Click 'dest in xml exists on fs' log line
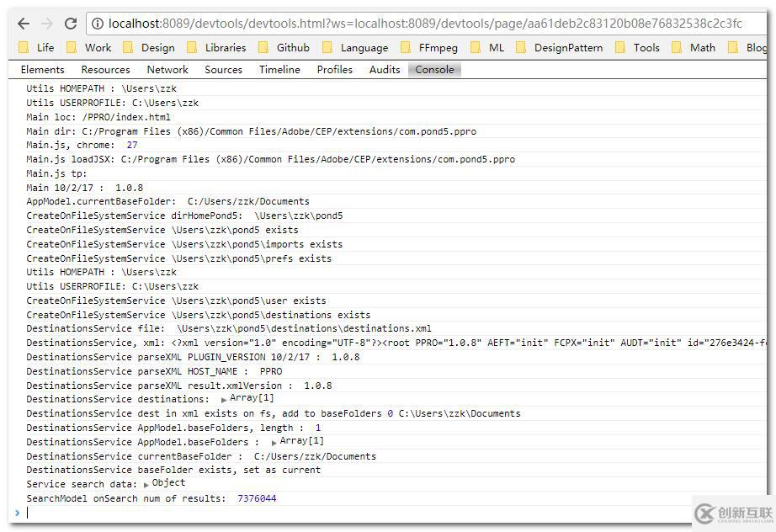Viewport: 776px width, 532px height. (274, 413)
